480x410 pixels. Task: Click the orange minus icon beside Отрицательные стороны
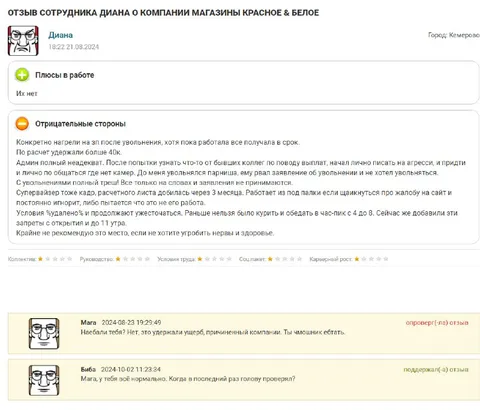click(x=22, y=124)
